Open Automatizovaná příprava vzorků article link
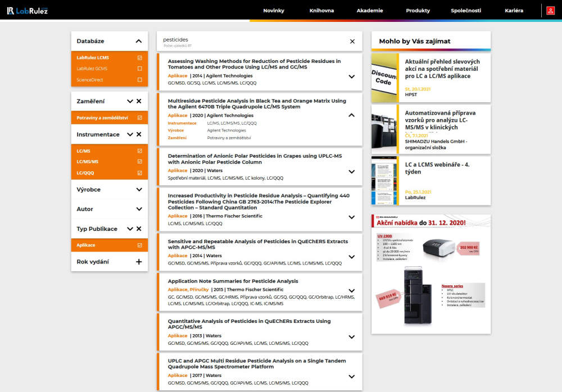The image size is (562, 392). click(440, 120)
